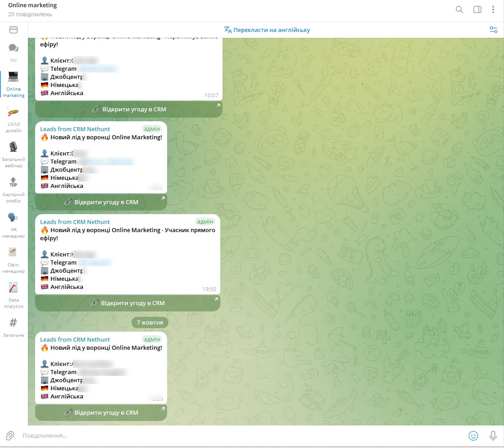Open the Офіс-менеджер topic
Image resolution: width=504 pixels, height=448 pixels.
(14, 260)
